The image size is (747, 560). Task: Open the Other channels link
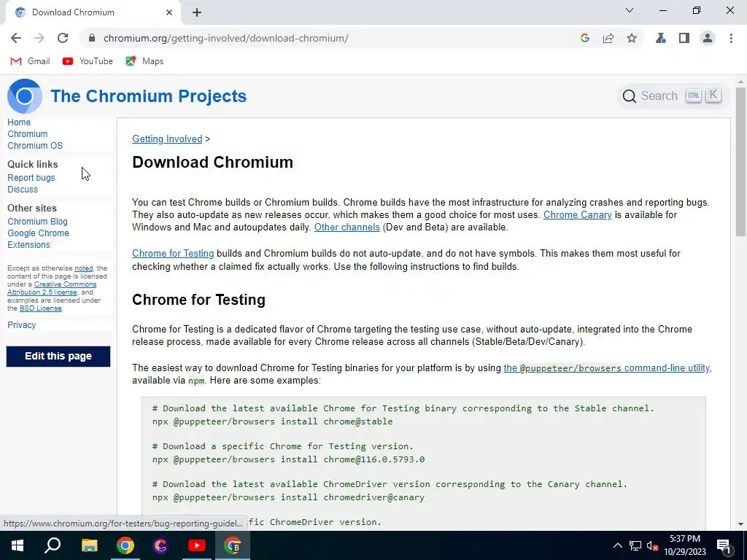coord(347,227)
